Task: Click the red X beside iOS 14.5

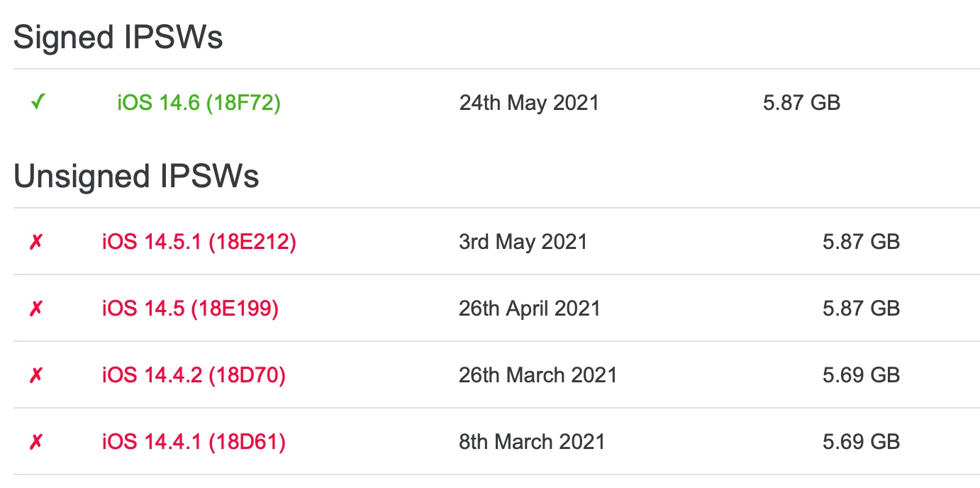Action: pos(36,309)
